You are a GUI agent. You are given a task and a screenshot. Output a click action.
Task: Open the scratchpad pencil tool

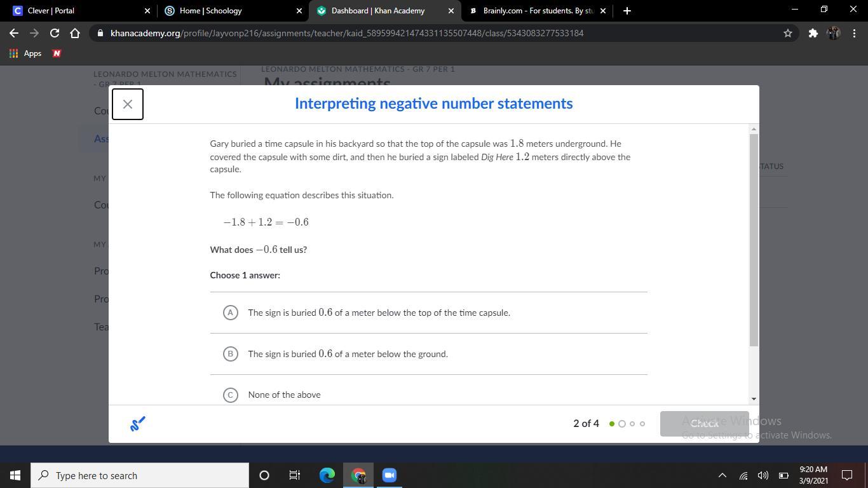click(137, 423)
